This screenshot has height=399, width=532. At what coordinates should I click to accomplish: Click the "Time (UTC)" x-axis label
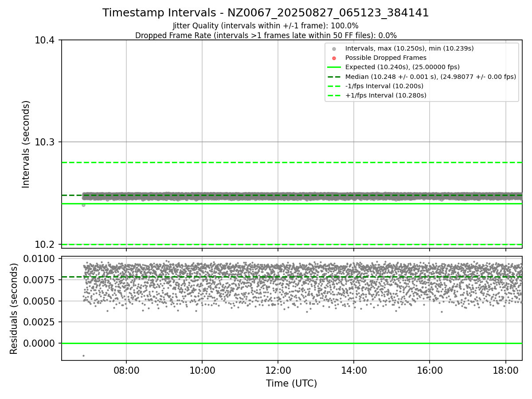[x=292, y=383]
